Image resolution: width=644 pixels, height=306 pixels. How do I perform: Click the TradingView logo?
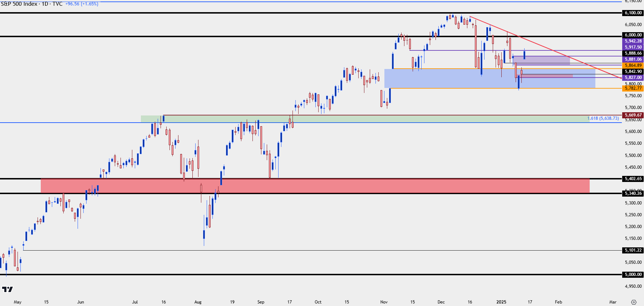coord(7,289)
